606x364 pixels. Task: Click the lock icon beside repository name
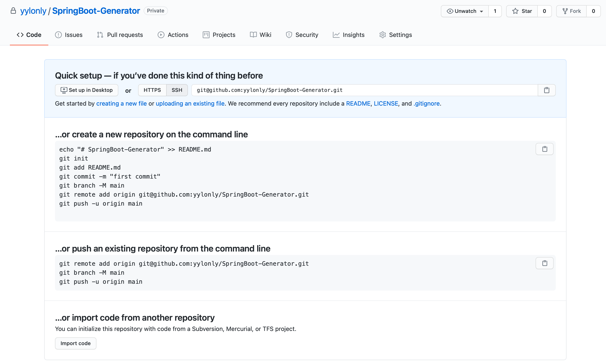click(13, 11)
